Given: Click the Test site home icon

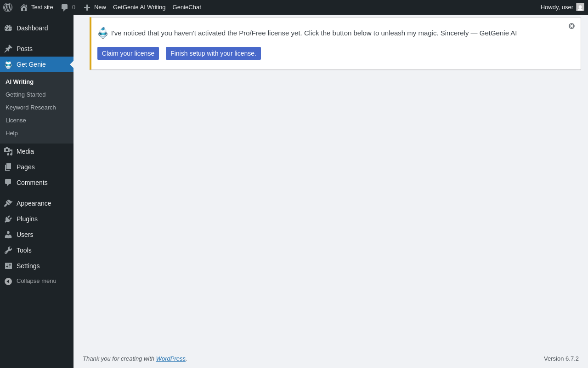Looking at the screenshot, I should [24, 7].
